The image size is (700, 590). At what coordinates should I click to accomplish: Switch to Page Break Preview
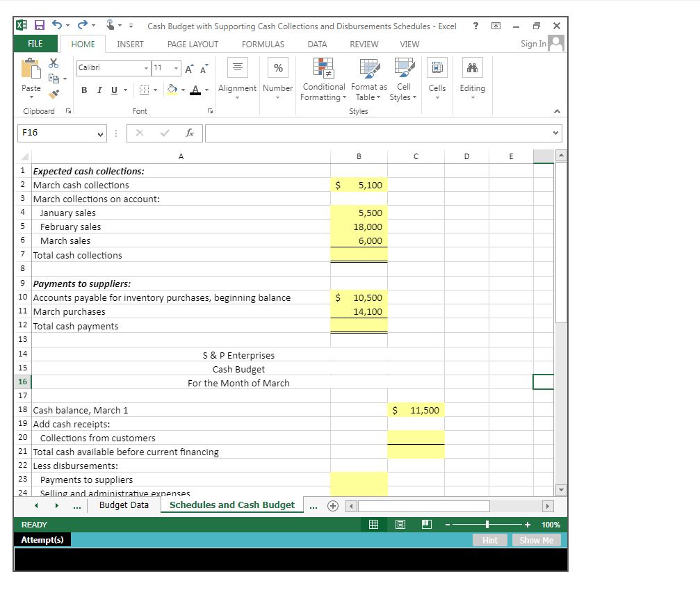pos(427,525)
